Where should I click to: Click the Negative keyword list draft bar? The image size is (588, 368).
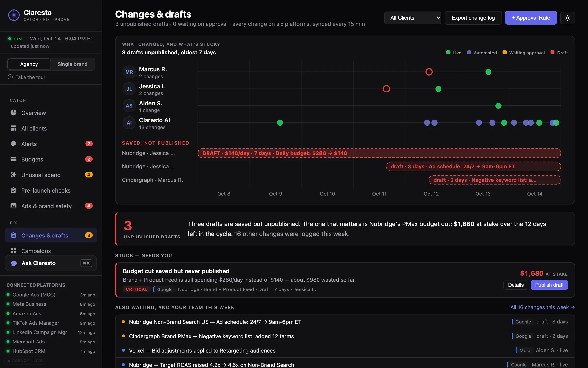click(x=495, y=180)
